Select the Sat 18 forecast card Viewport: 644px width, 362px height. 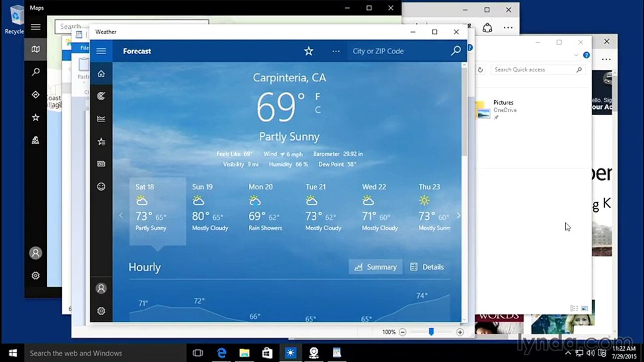[157, 211]
